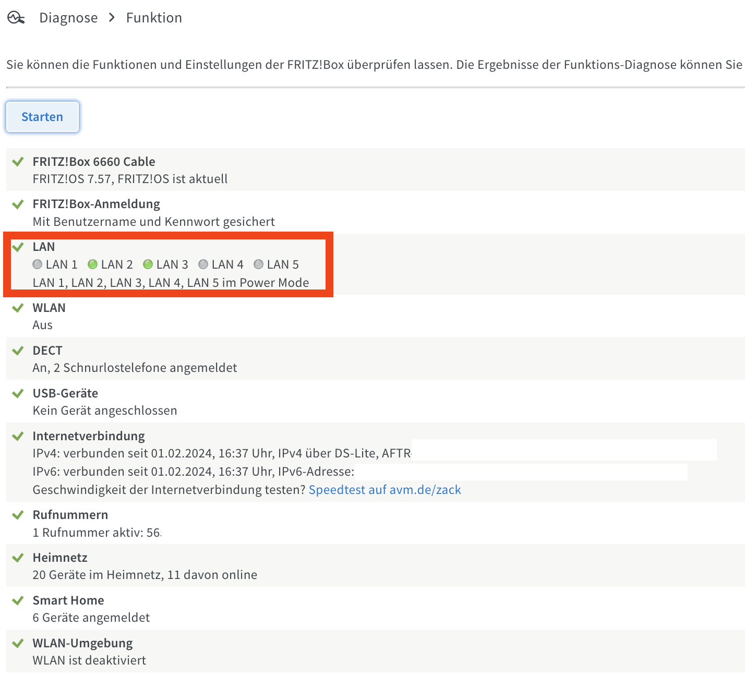This screenshot has width=745, height=700.
Task: Click the Rufnummern heading
Action: click(x=70, y=515)
